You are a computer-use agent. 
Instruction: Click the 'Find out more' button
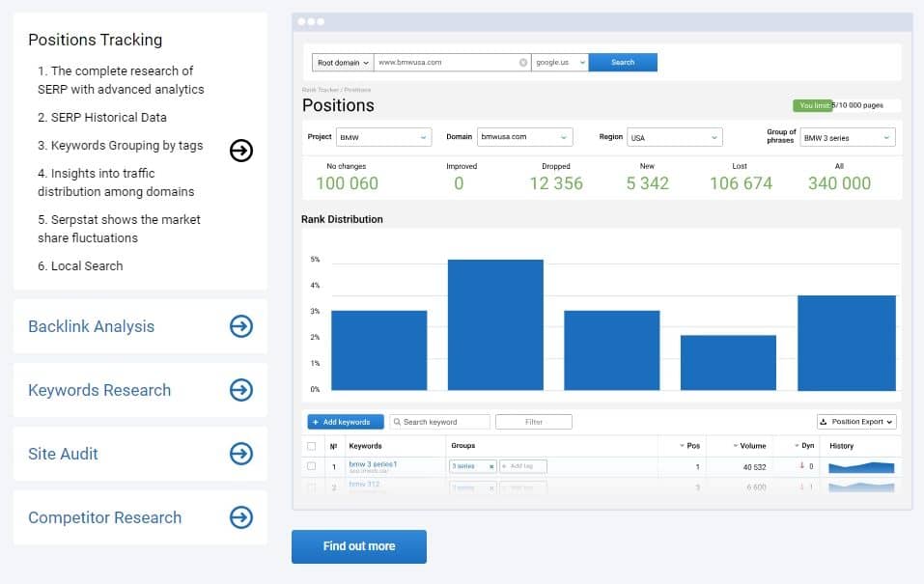358,546
